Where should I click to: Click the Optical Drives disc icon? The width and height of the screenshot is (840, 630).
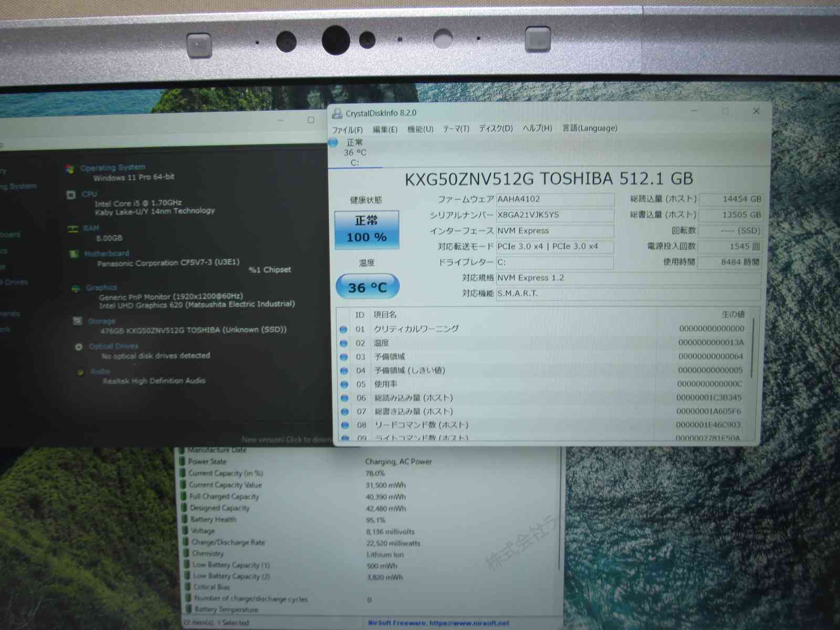click(79, 347)
